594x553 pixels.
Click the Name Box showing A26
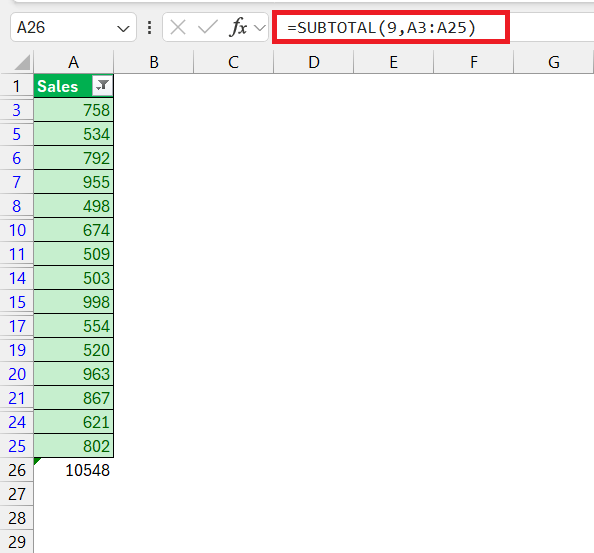(73, 27)
